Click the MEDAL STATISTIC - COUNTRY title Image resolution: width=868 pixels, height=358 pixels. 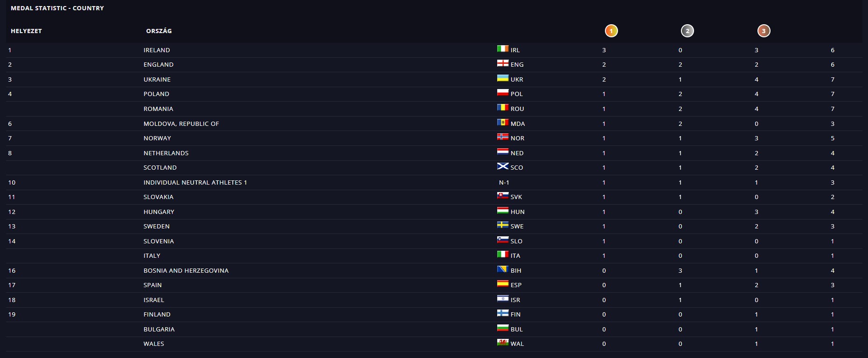[x=57, y=8]
